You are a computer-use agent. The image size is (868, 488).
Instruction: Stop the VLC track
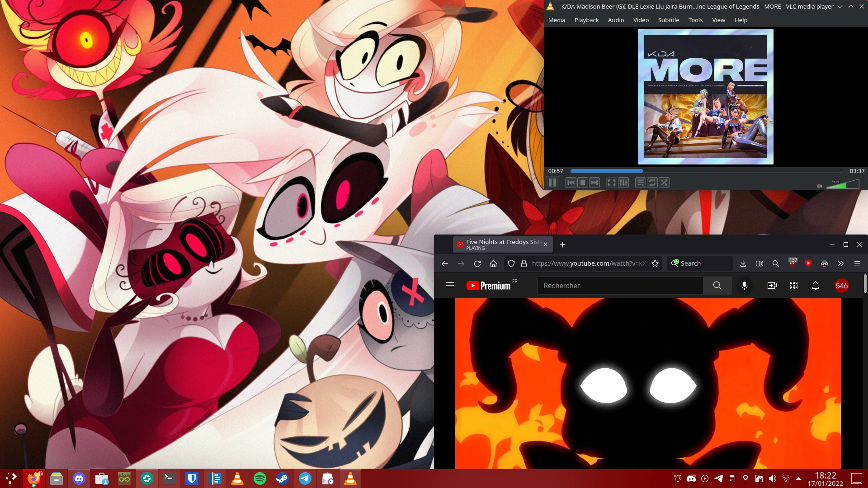(x=583, y=183)
